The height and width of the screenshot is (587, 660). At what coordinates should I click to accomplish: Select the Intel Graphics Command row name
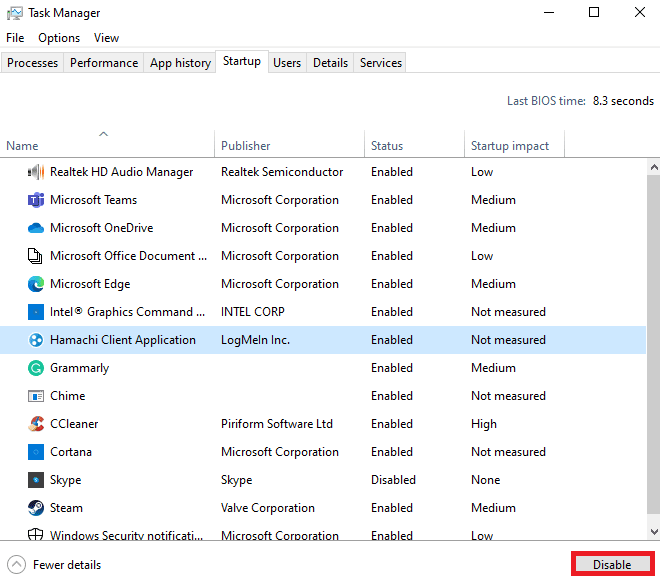coord(128,312)
